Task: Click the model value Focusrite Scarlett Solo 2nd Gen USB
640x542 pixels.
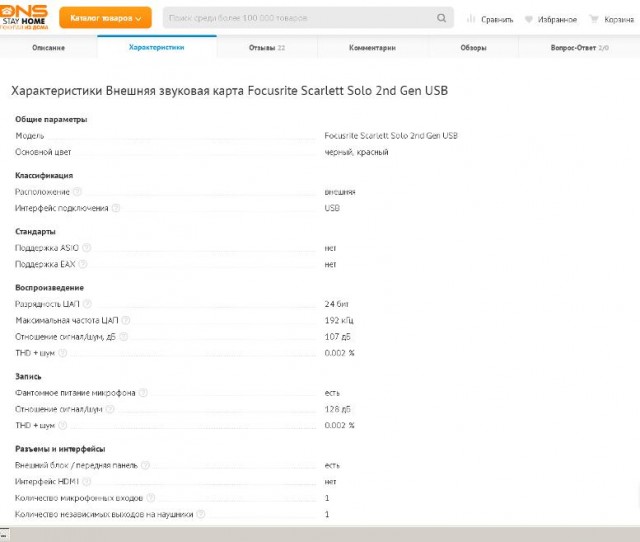Action: point(391,136)
